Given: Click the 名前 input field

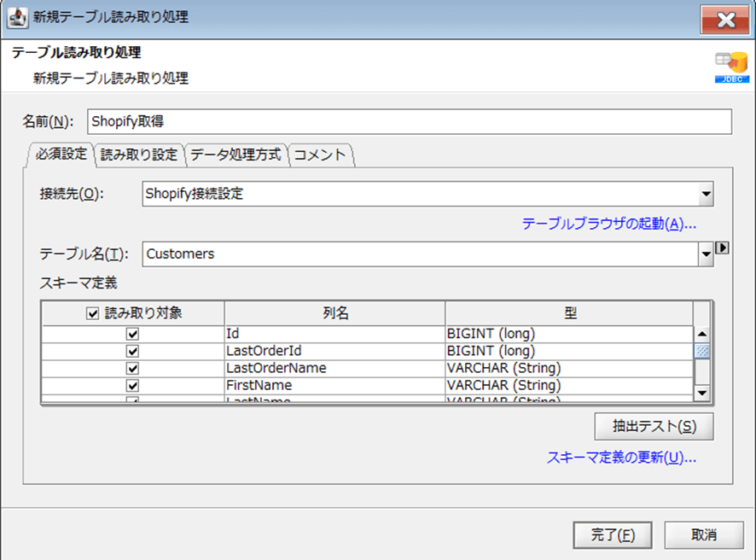Looking at the screenshot, I should pyautogui.click(x=410, y=121).
